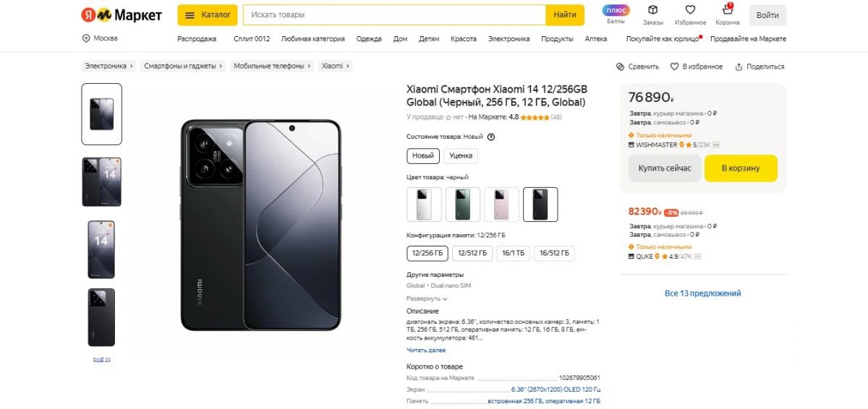Click the Плюс Баллы badge icon

pos(616,10)
